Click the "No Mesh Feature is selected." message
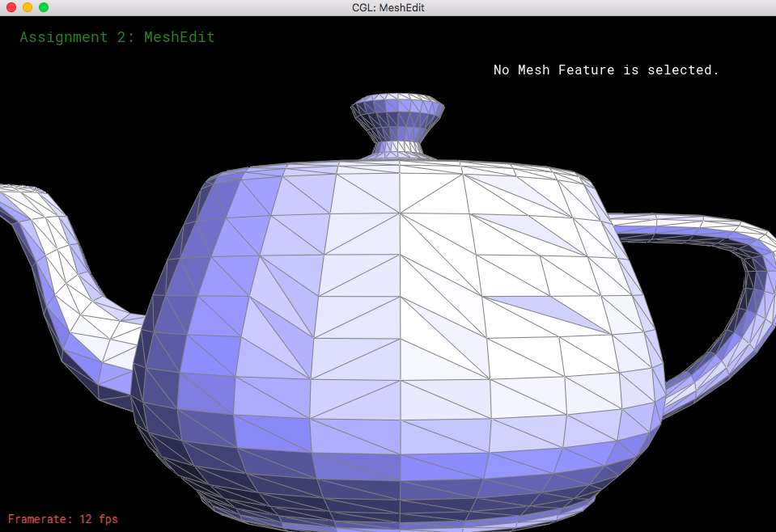Image resolution: width=776 pixels, height=532 pixels. pyautogui.click(x=606, y=70)
